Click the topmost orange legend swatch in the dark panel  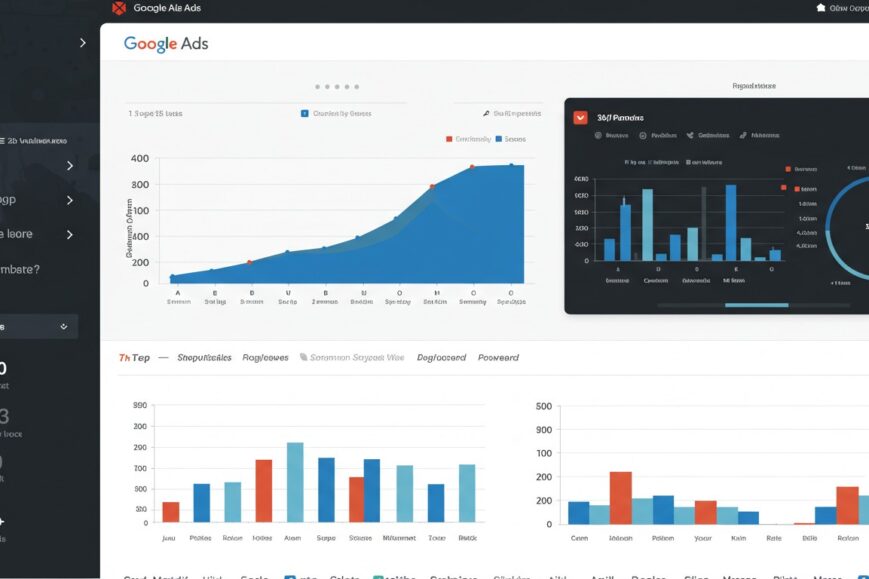point(788,169)
